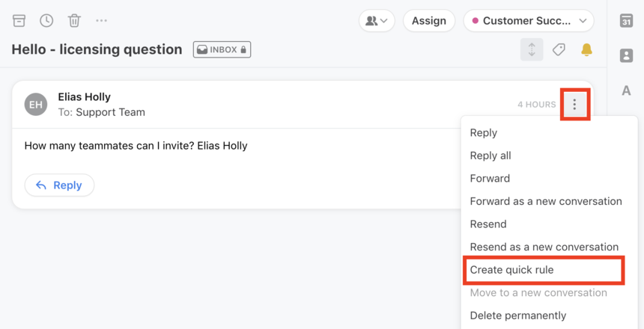The width and height of the screenshot is (644, 329).
Task: Toggle the yellow bell notification icon
Action: pos(586,50)
